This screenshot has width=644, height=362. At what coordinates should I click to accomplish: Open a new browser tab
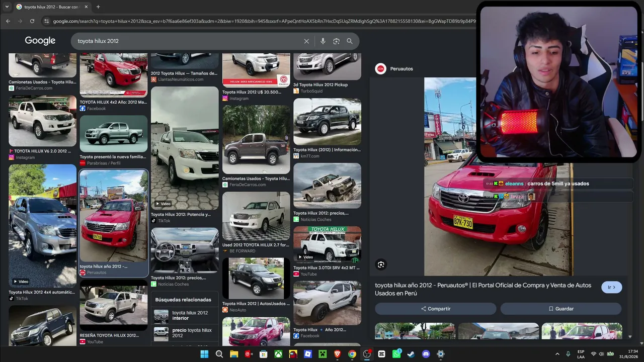[98, 7]
